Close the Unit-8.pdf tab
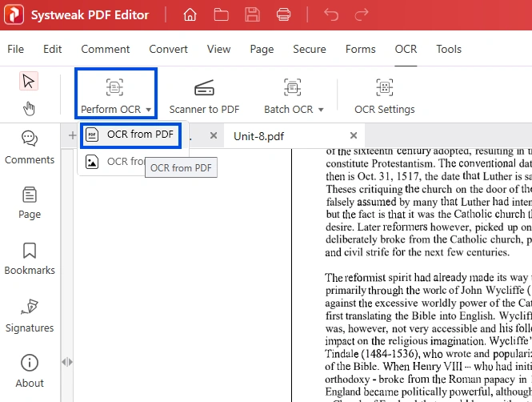Image resolution: width=532 pixels, height=402 pixels. pos(354,136)
